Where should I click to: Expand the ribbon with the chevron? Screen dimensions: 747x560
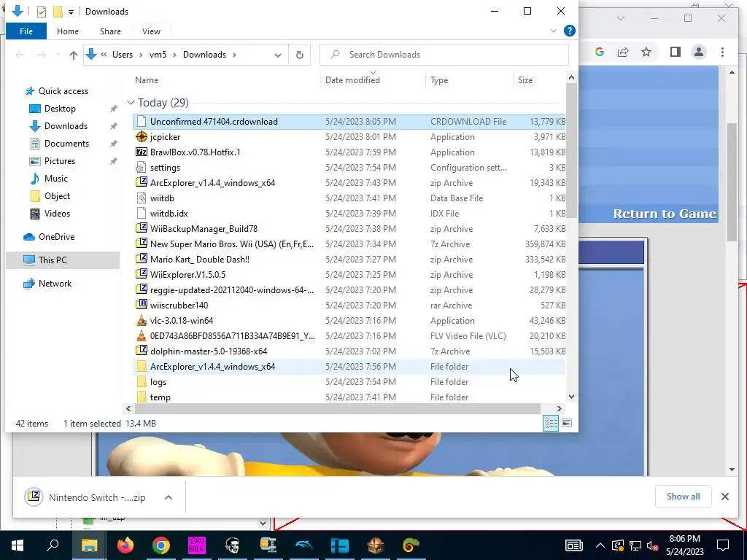[553, 31]
